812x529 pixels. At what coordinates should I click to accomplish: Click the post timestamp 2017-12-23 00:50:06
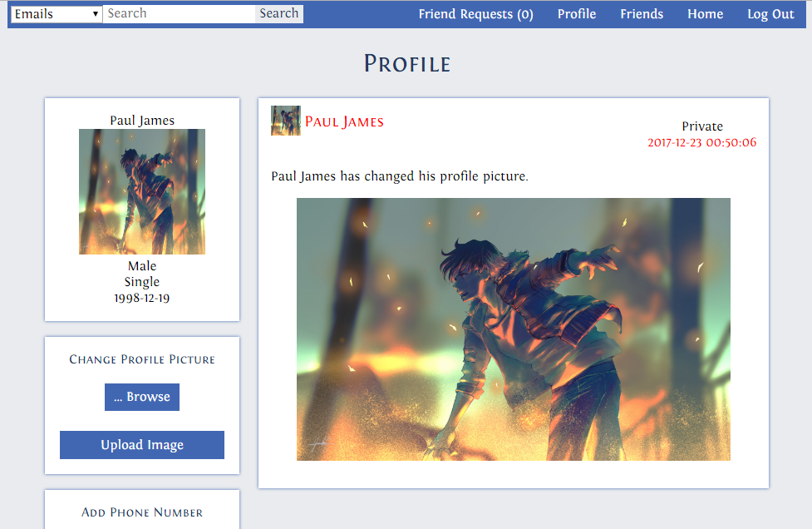[701, 142]
